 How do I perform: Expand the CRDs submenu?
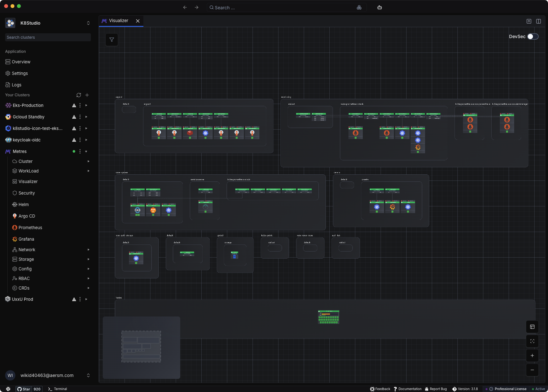tap(88, 288)
